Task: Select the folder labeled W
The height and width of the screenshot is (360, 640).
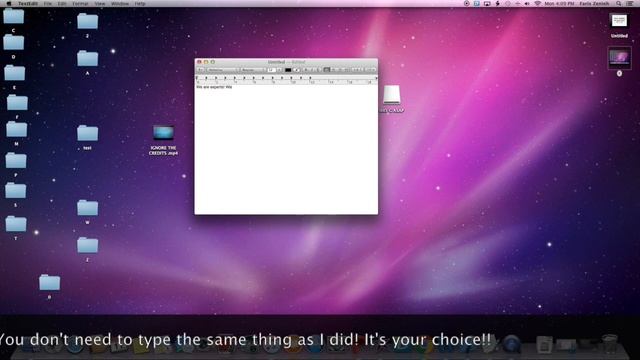Action: [87, 208]
